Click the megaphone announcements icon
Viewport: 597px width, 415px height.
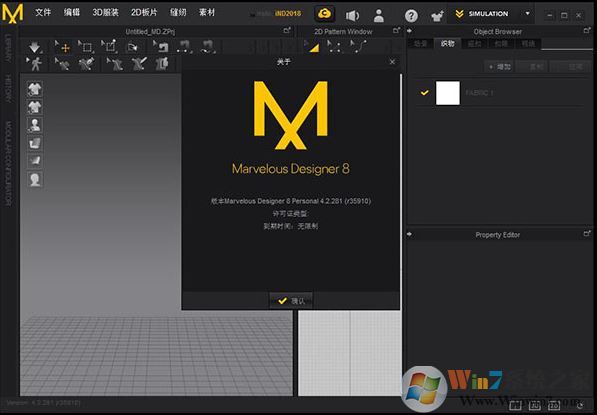pyautogui.click(x=352, y=15)
